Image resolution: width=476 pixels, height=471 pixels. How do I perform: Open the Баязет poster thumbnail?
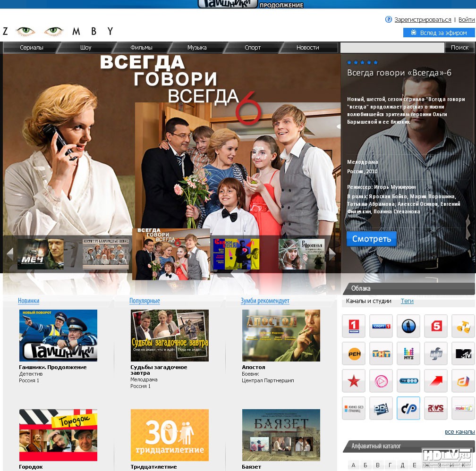pyautogui.click(x=281, y=435)
